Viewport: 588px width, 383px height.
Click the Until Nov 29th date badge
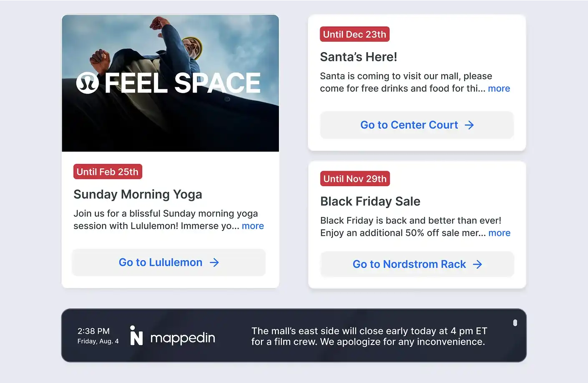[355, 179]
